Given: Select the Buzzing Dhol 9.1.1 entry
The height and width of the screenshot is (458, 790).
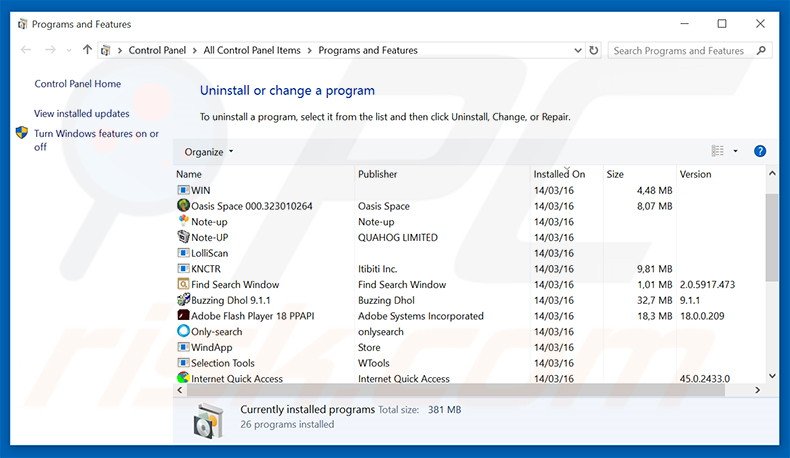Looking at the screenshot, I should (x=231, y=300).
